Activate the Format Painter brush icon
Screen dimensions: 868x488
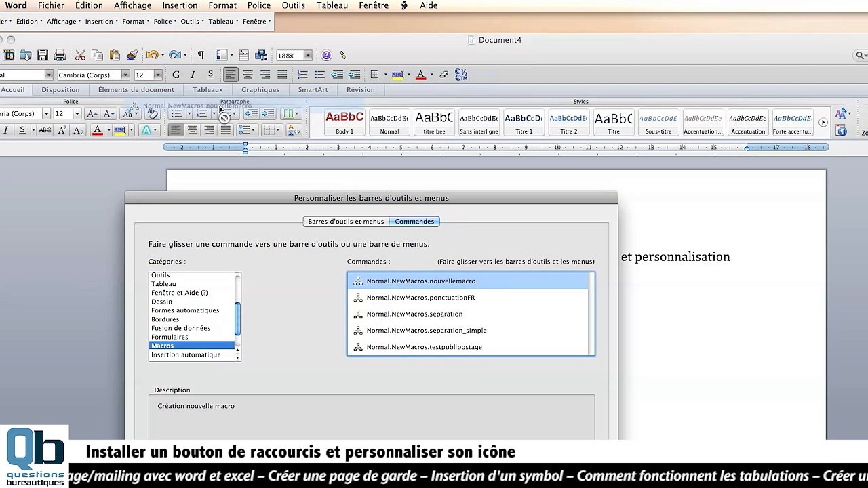(x=132, y=56)
